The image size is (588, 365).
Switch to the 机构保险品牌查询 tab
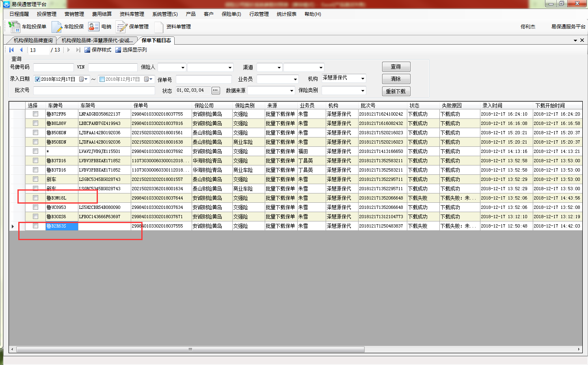33,41
